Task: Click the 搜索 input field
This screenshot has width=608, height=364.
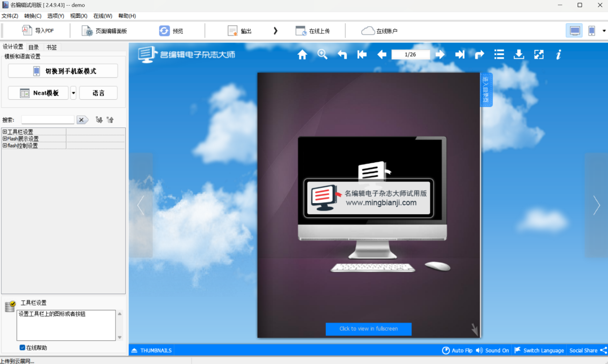Action: (x=48, y=120)
